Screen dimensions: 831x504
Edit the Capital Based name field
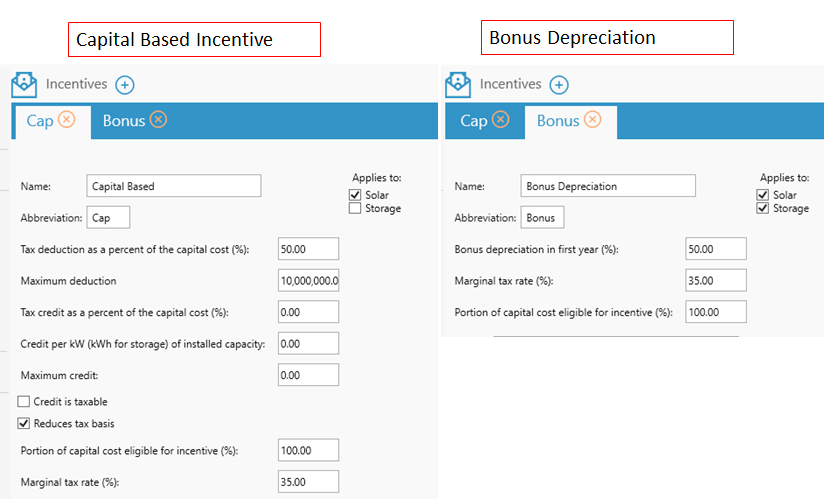click(174, 186)
